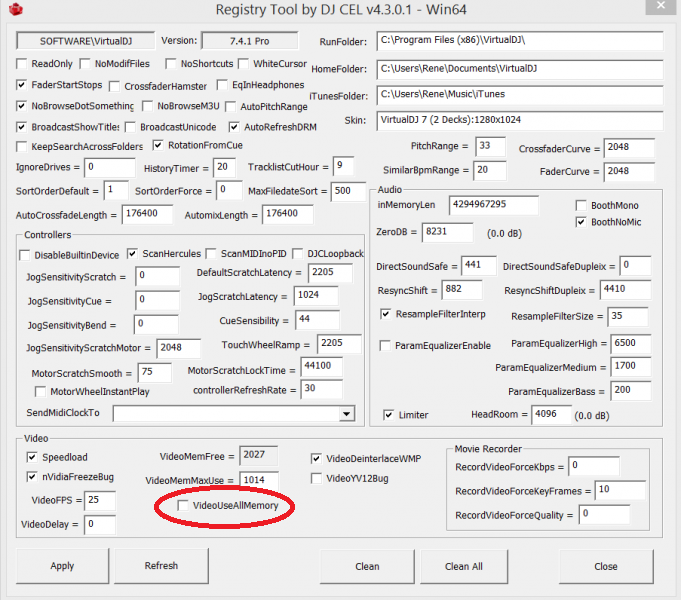Click the MotorScratchSmooth field
Viewport: 681px width, 600px height.
tap(155, 372)
